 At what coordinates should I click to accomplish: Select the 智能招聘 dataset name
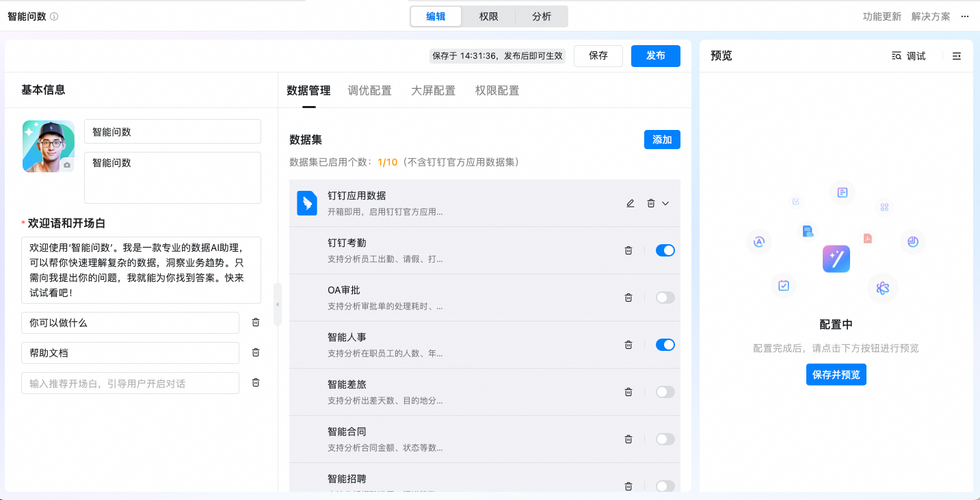[x=347, y=479]
